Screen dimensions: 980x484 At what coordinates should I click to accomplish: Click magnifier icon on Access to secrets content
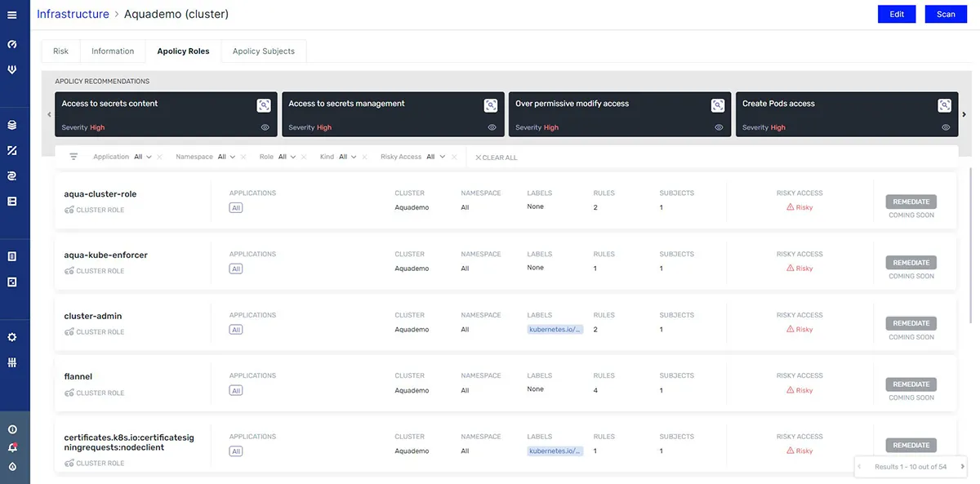coord(263,105)
